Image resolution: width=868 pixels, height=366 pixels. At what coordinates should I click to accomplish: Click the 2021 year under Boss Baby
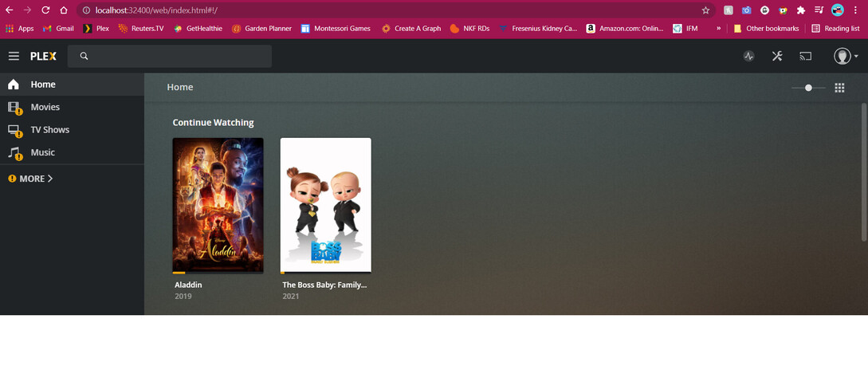point(291,297)
